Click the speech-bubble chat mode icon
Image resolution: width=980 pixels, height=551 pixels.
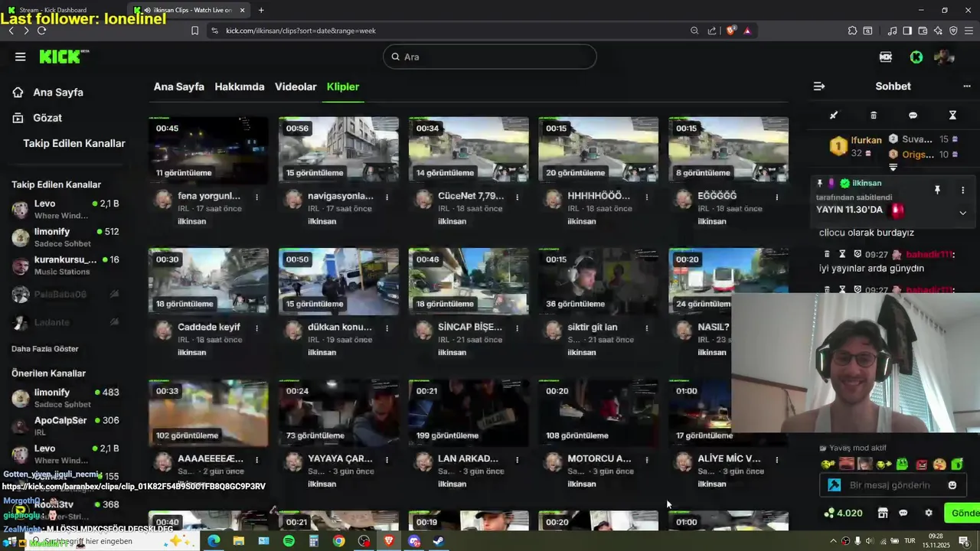[x=913, y=116]
